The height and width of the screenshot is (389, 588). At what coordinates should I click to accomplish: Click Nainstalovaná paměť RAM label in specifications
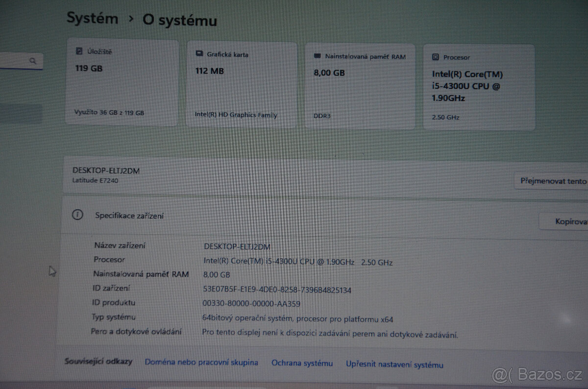coord(141,274)
